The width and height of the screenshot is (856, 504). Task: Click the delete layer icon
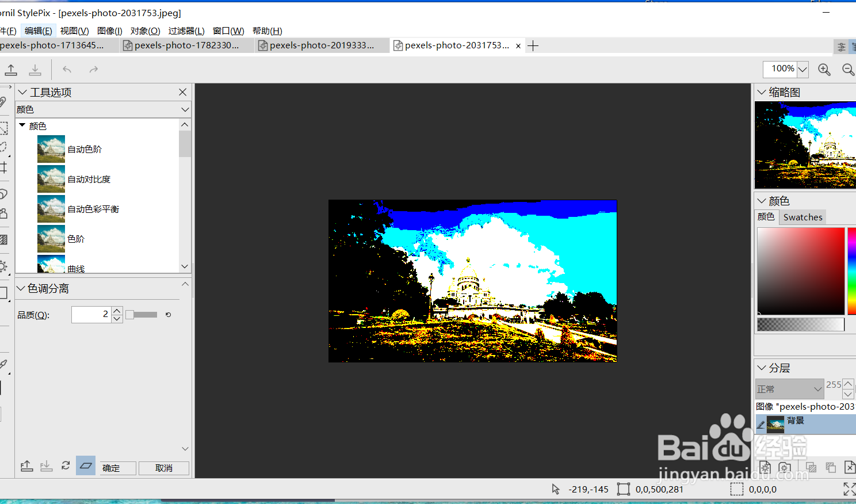pos(850,467)
